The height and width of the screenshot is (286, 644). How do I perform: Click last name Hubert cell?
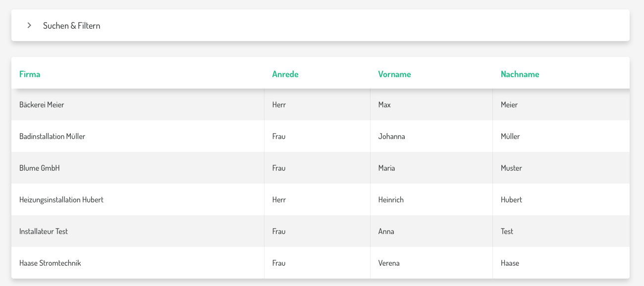(x=511, y=200)
